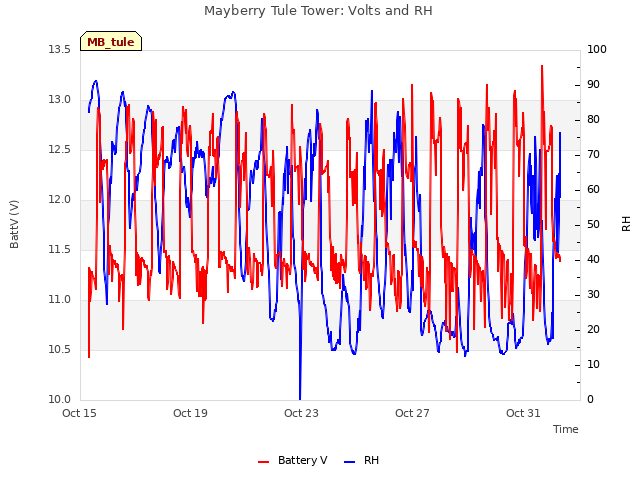Click the 11.0 left axis tick label
Image resolution: width=640 pixels, height=480 pixels.
pyautogui.click(x=60, y=300)
